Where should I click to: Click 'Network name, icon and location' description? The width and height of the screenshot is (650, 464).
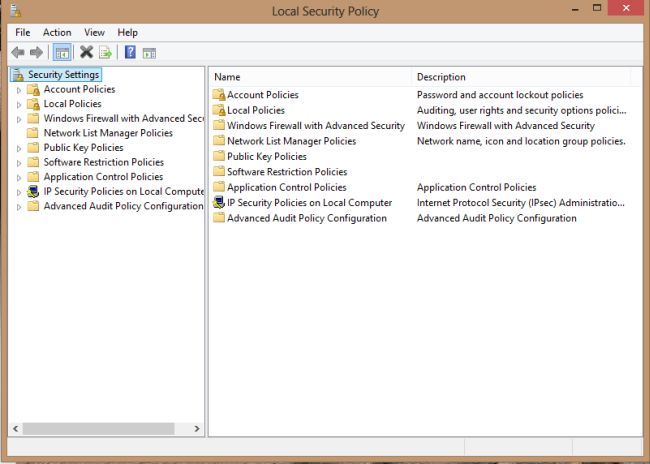521,141
